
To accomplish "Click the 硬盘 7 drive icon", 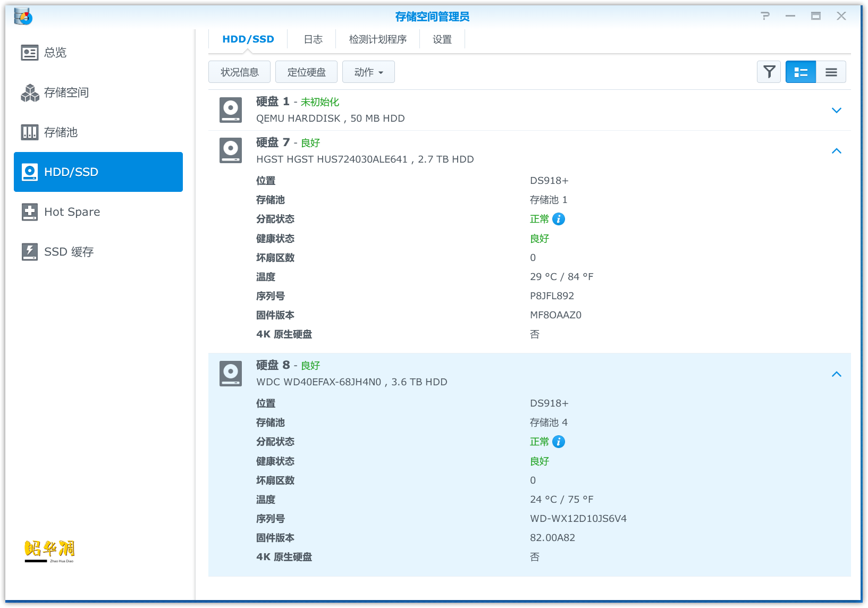I will pos(231,150).
